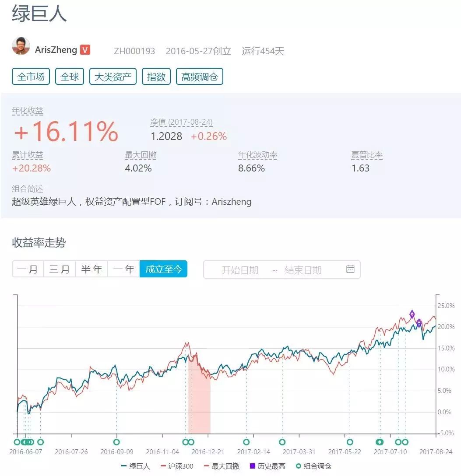Viewport: 461px width, 476px height.
Task: Click the ArisZheng username link
Action: tap(56, 50)
